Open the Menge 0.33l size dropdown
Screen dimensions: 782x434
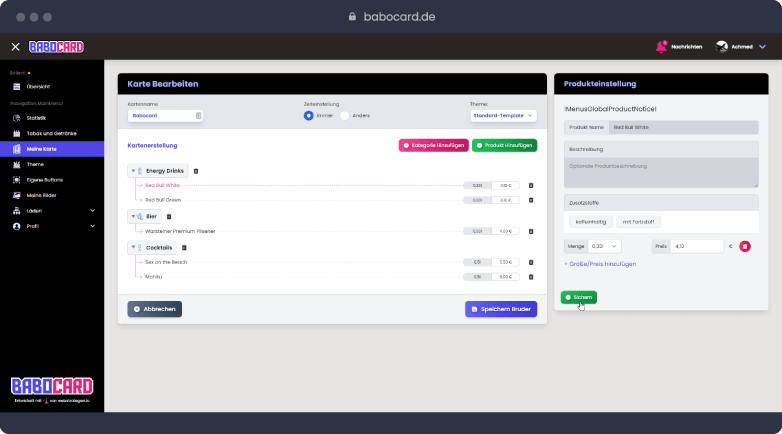[604, 246]
